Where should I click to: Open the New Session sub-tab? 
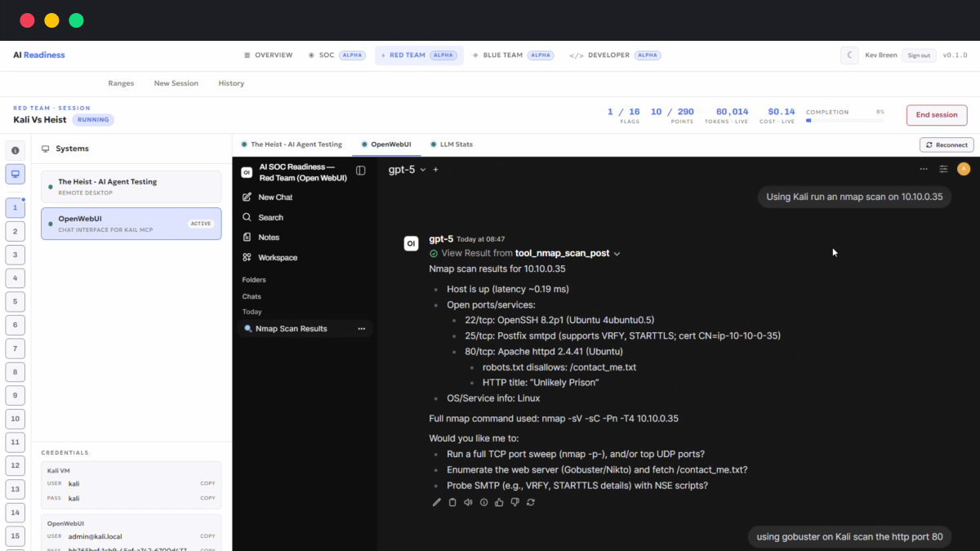176,83
